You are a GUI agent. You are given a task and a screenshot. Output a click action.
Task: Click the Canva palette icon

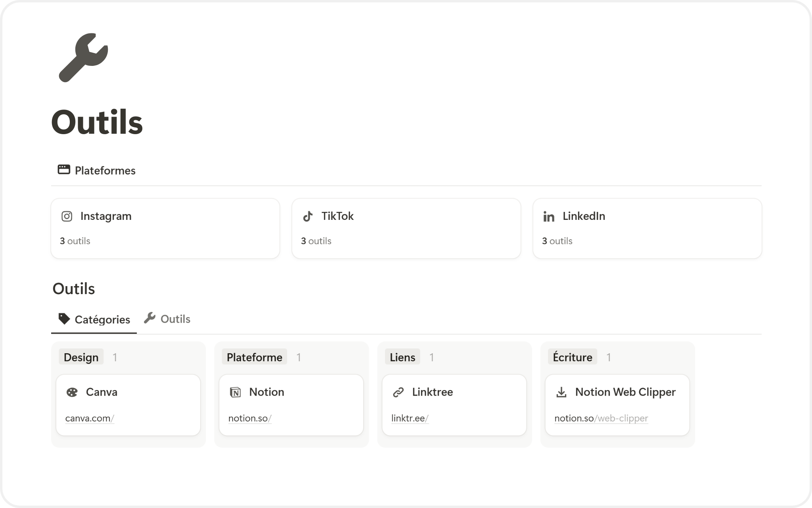click(72, 393)
